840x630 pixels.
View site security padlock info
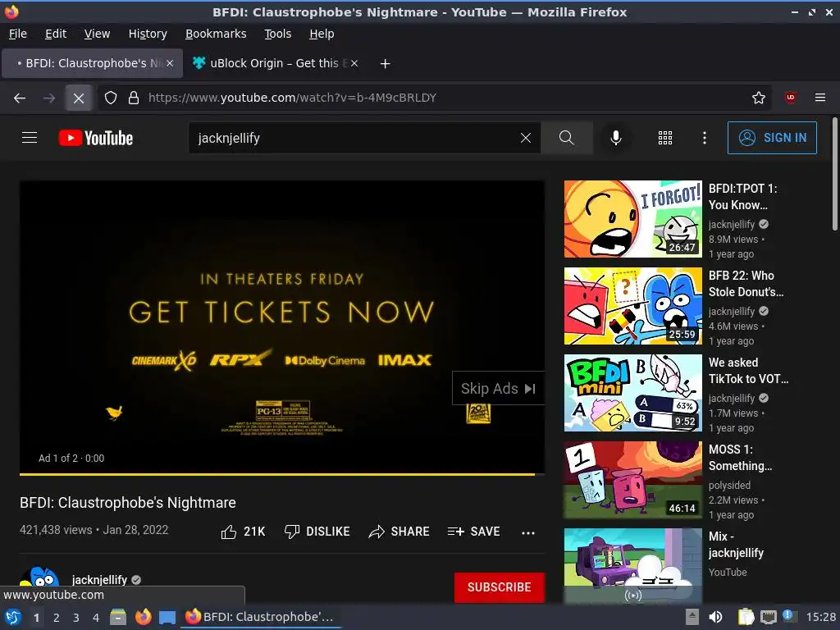[x=134, y=98]
